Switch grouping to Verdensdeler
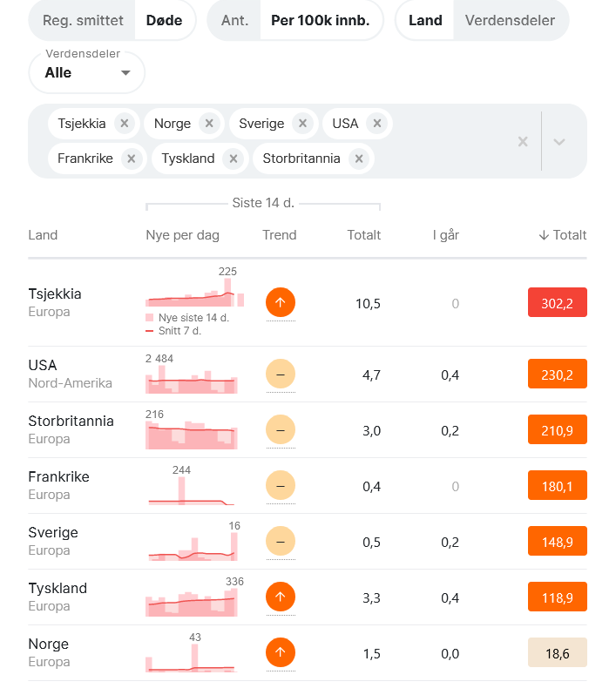 coord(510,20)
